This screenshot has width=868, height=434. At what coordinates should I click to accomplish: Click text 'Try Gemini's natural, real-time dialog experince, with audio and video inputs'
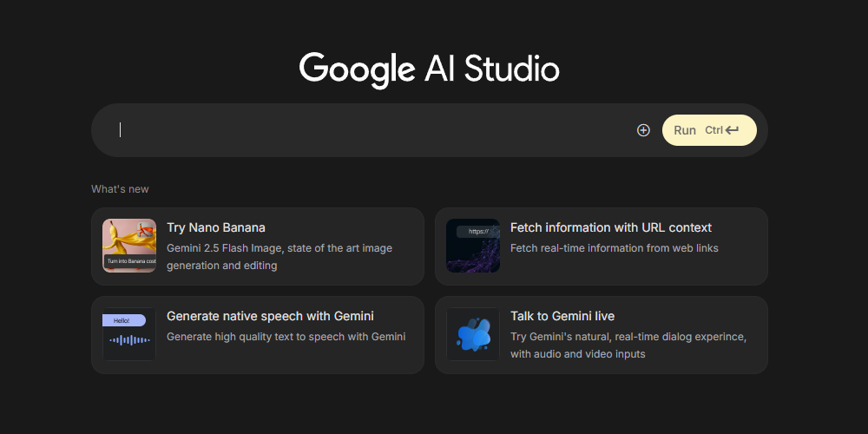[628, 345]
